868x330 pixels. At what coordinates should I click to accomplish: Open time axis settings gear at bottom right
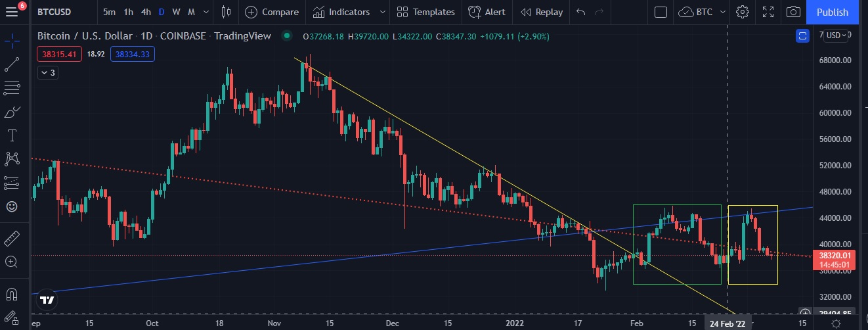836,323
